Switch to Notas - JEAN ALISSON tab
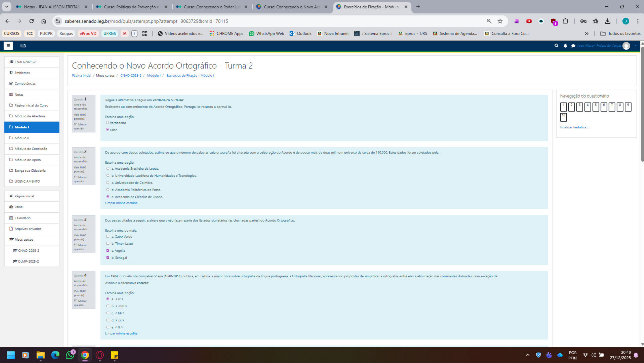 [51, 7]
